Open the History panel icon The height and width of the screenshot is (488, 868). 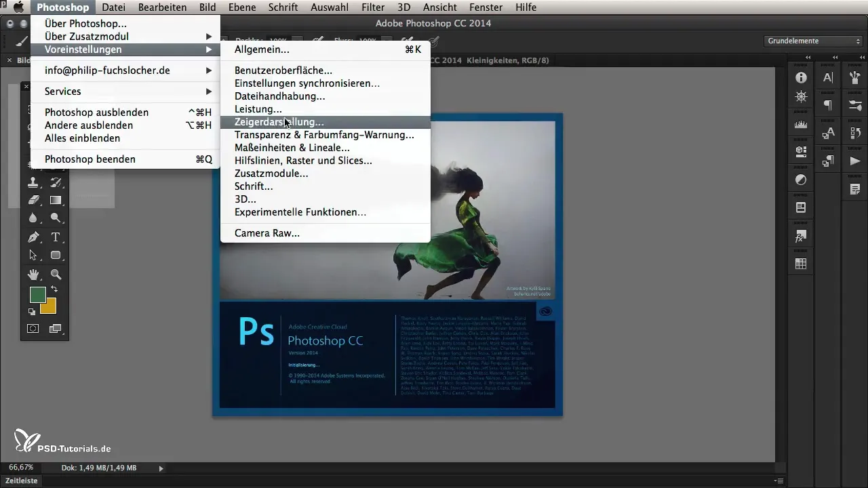click(x=855, y=134)
